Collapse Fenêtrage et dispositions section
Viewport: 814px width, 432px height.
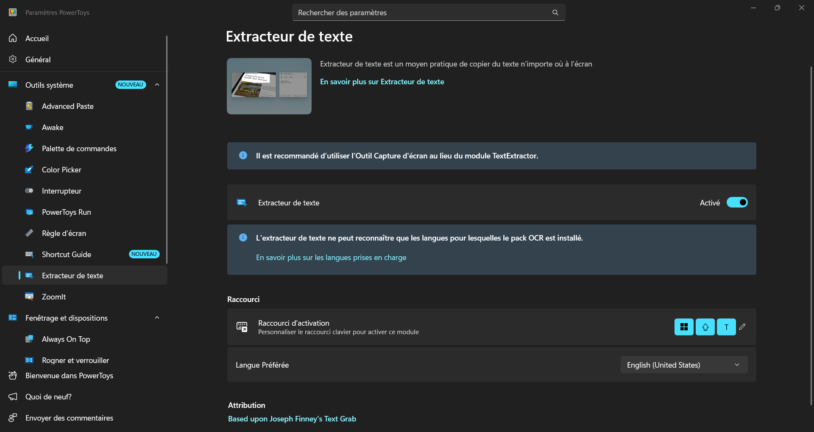[x=157, y=318]
